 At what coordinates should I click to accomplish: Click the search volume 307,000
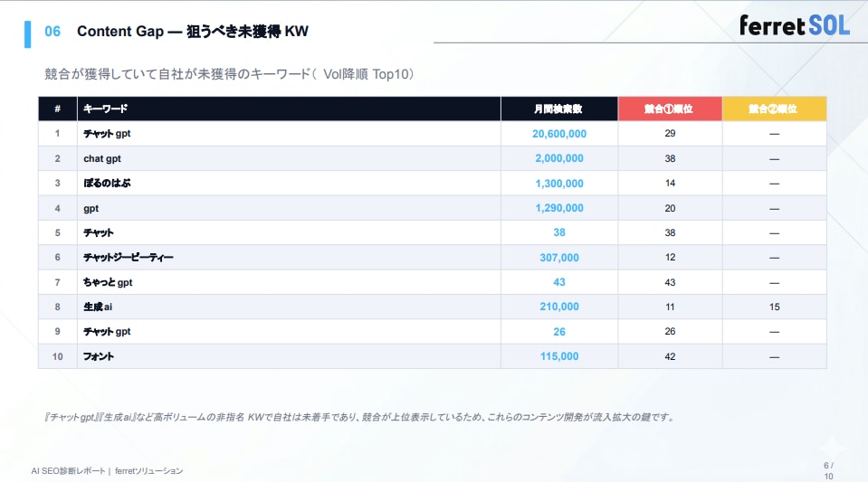pos(558,258)
